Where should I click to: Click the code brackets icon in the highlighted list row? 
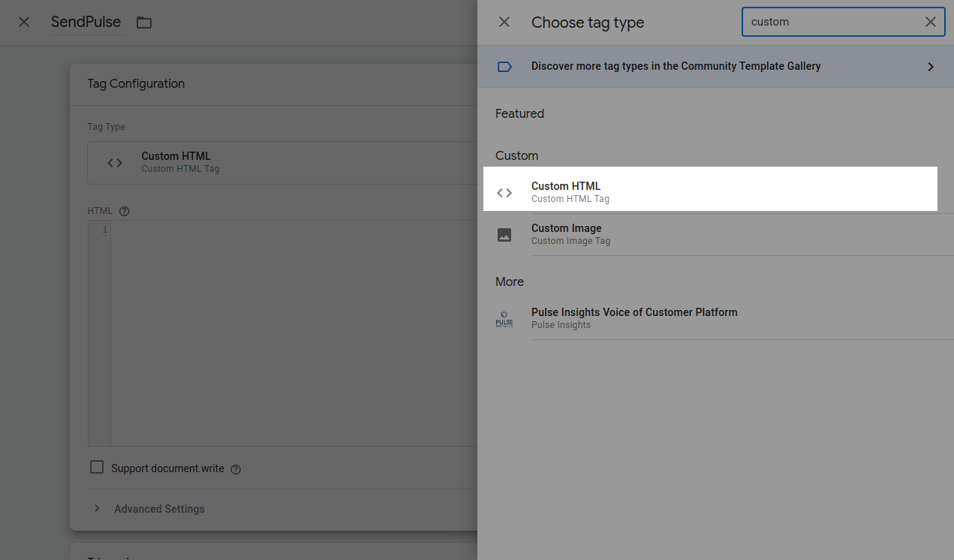(x=504, y=193)
